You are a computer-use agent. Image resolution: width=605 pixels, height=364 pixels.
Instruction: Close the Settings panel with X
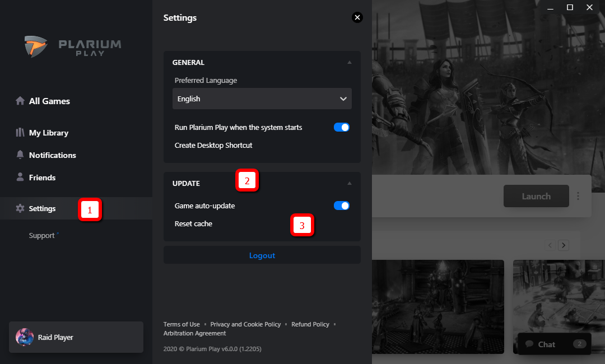pos(357,17)
